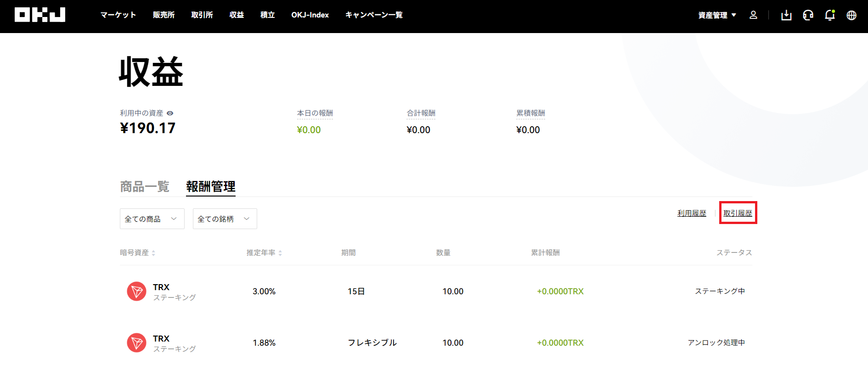The image size is (868, 387).
Task: Click the 本日の報酬 label
Action: tap(315, 113)
